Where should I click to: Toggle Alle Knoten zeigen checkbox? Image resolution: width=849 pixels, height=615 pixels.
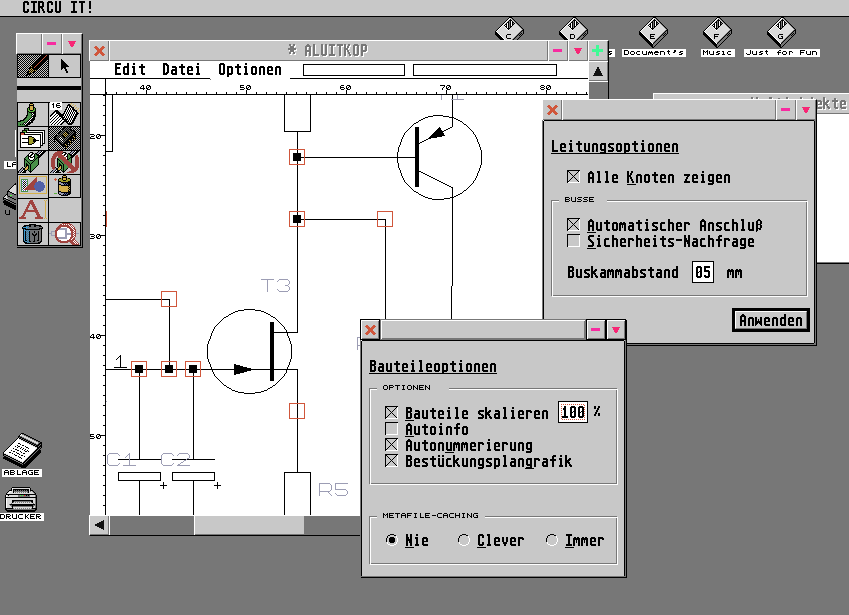tap(573, 177)
